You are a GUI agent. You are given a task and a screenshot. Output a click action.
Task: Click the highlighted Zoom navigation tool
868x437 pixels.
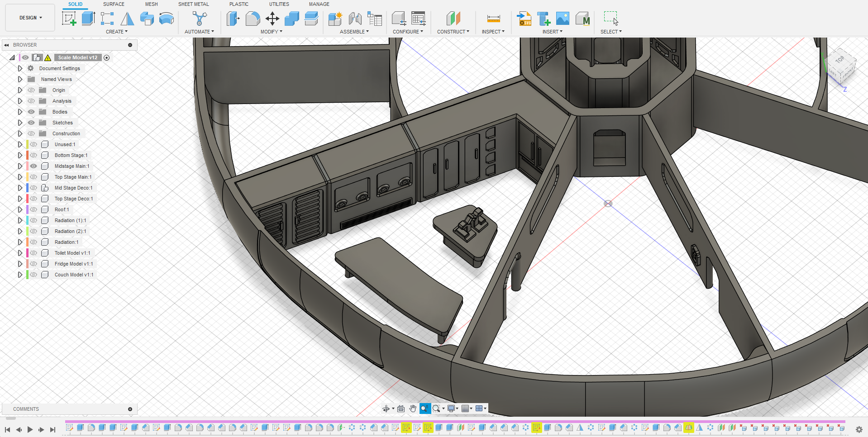click(x=424, y=408)
